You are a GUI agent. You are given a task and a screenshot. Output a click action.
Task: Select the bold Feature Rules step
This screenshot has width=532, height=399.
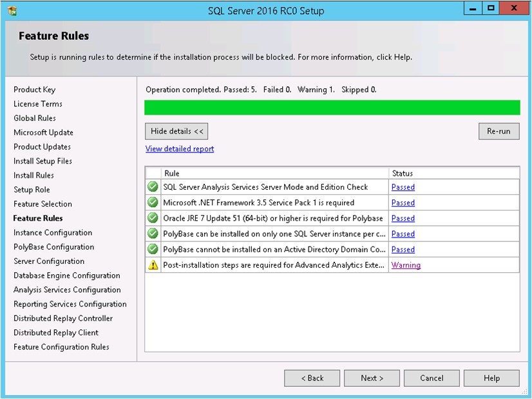38,218
